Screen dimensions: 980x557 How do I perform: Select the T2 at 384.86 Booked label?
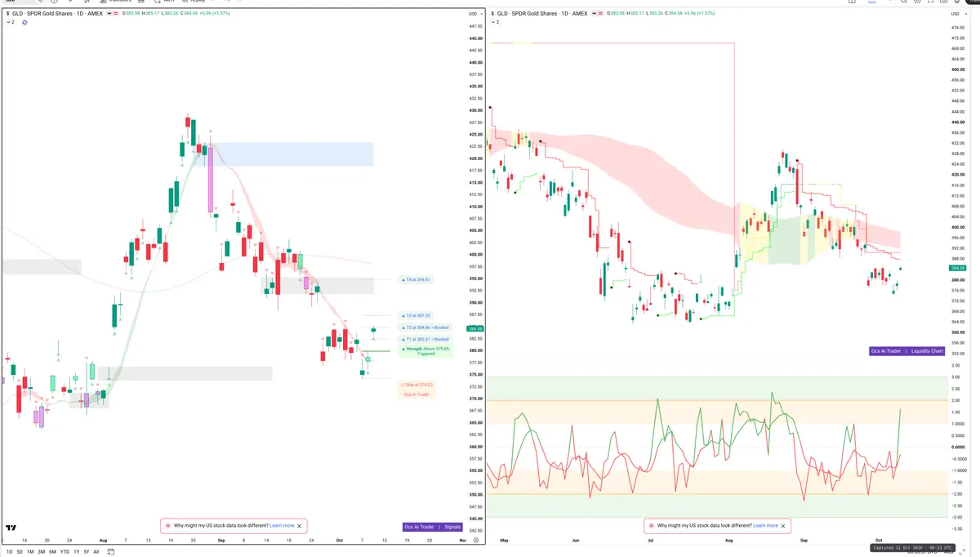coord(425,328)
